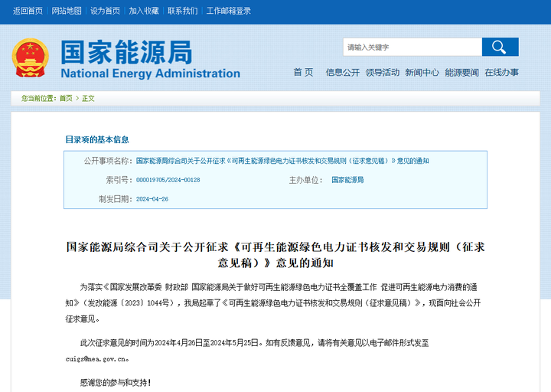Click 加入收藏 in top bar
Image resolution: width=551 pixels, height=392 pixels.
(x=144, y=11)
